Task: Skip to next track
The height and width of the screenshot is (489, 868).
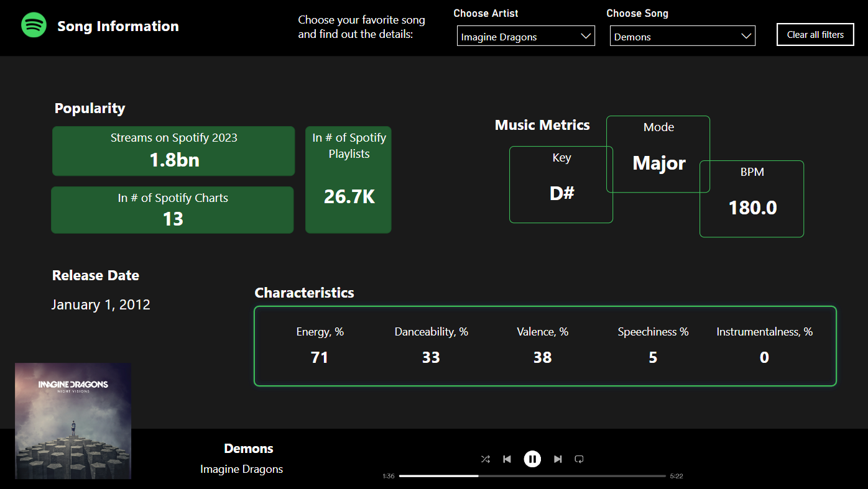Action: [558, 459]
